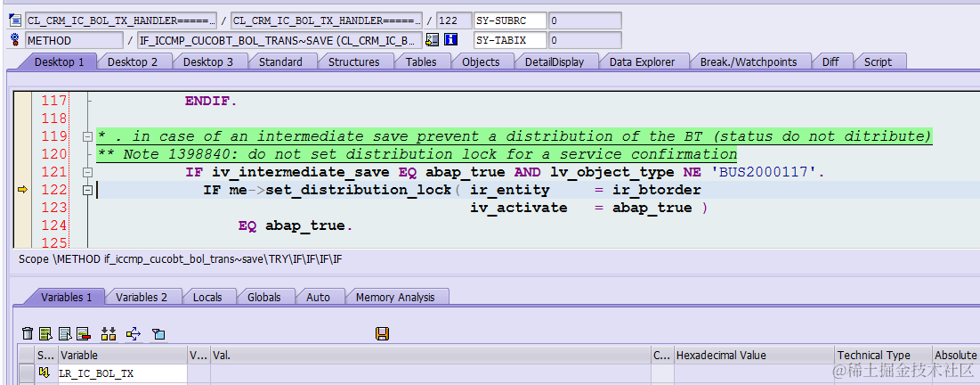The height and width of the screenshot is (385, 980).
Task: Click the yellow status icon beside LR_IC_BOL_TX
Action: click(x=45, y=373)
